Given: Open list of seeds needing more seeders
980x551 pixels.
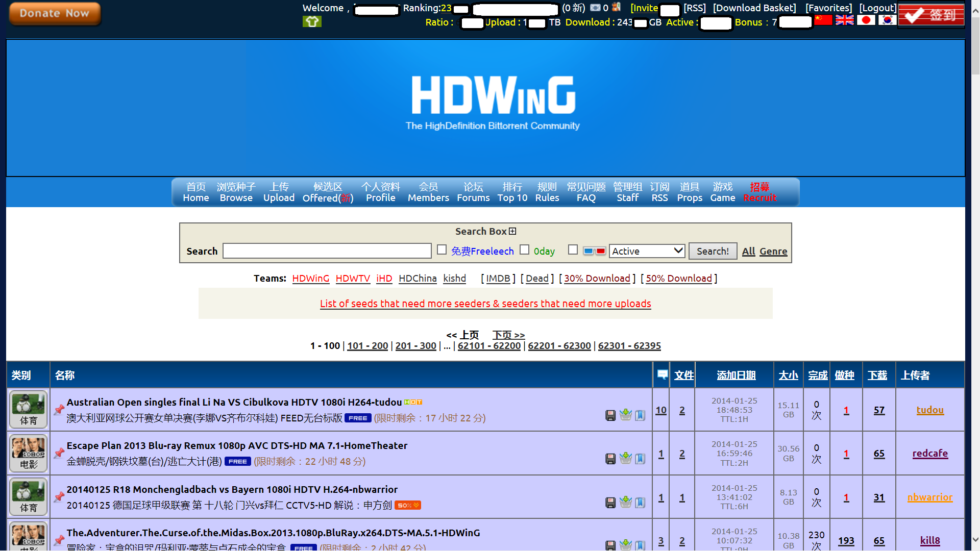Looking at the screenshot, I should tap(485, 304).
